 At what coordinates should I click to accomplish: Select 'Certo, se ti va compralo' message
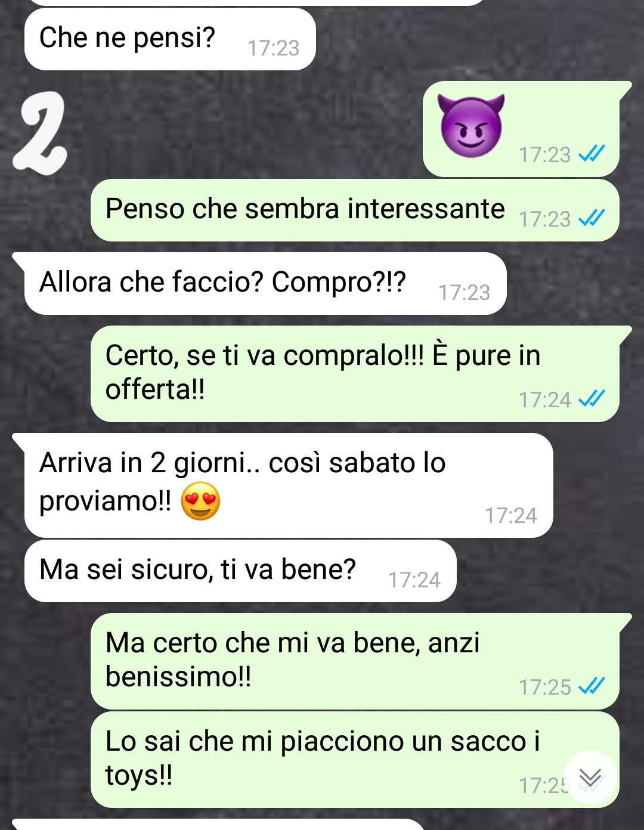(x=355, y=374)
